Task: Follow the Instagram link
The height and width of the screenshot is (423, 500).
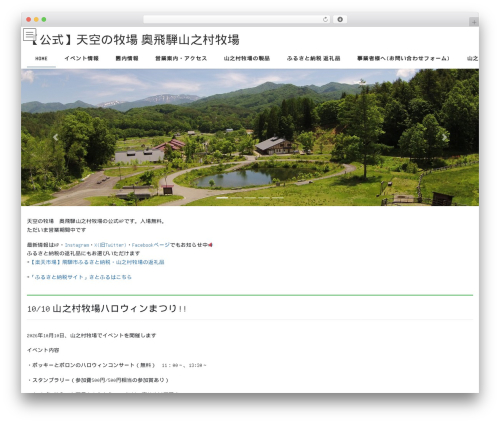Action: (77, 245)
